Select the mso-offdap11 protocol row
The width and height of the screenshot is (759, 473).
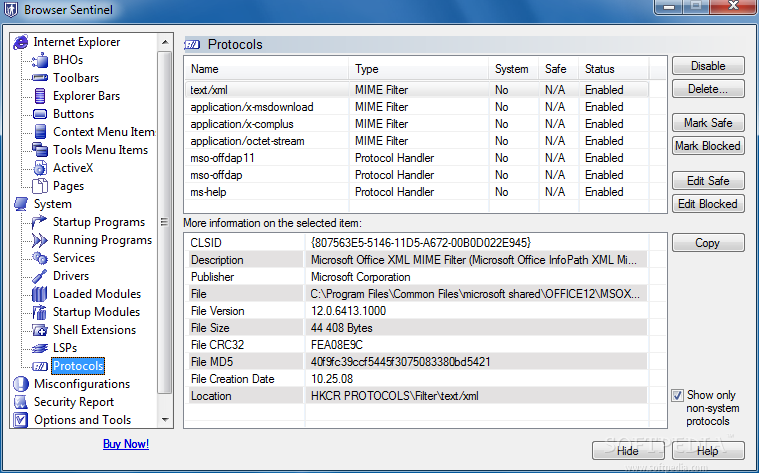pyautogui.click(x=416, y=158)
